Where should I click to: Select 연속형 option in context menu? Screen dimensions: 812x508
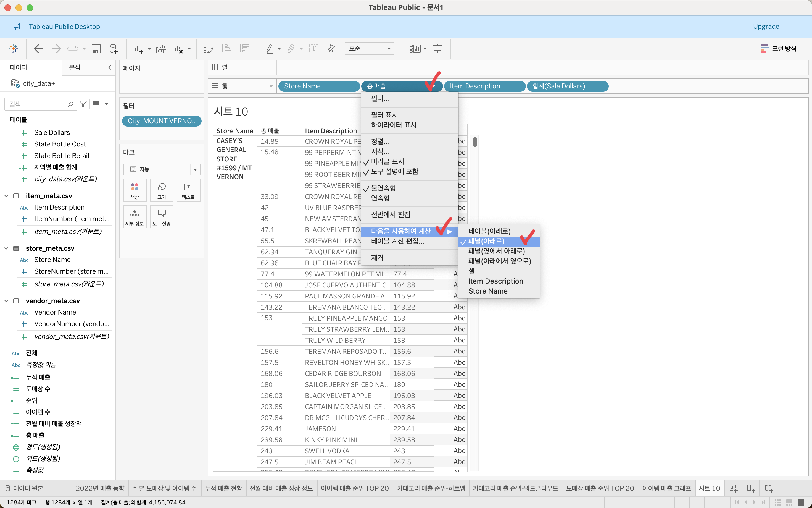point(380,198)
